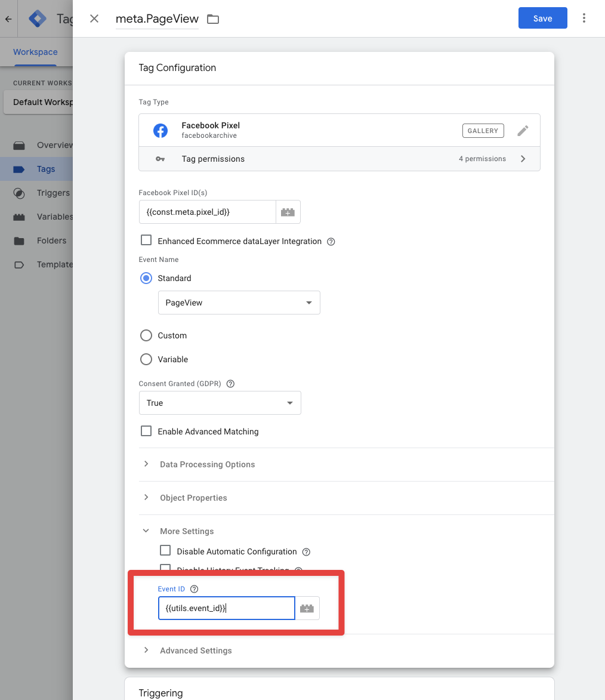Click help icon next to Consent Granted (GDPR)
This screenshot has height=700, width=605.
click(x=231, y=384)
